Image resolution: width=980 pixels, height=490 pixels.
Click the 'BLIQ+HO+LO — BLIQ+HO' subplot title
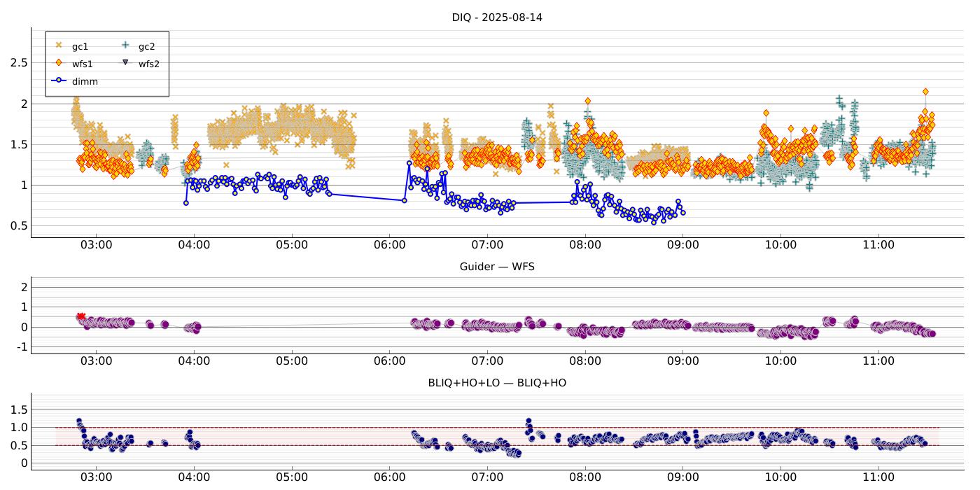pyautogui.click(x=497, y=383)
